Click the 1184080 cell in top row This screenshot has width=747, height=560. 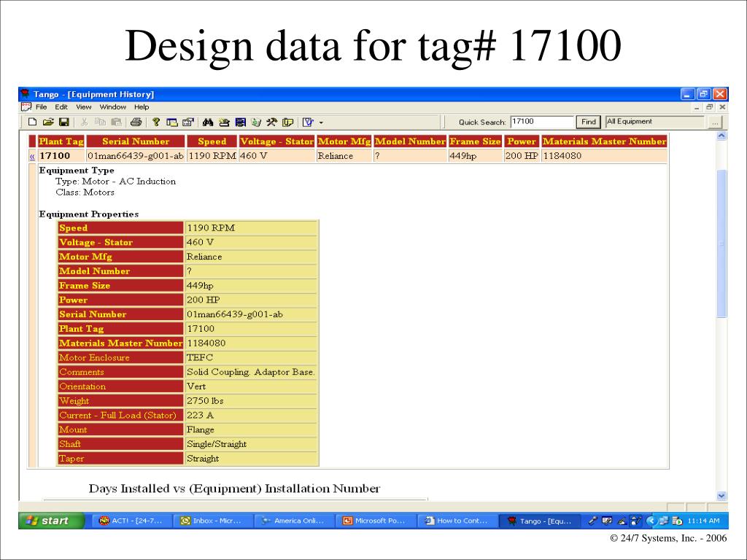tap(604, 156)
